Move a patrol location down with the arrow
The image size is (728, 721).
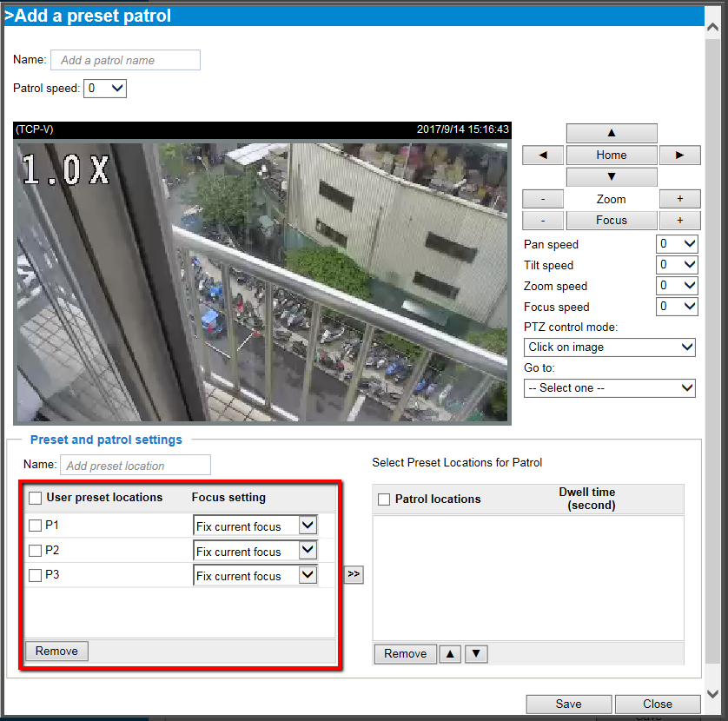pos(475,653)
